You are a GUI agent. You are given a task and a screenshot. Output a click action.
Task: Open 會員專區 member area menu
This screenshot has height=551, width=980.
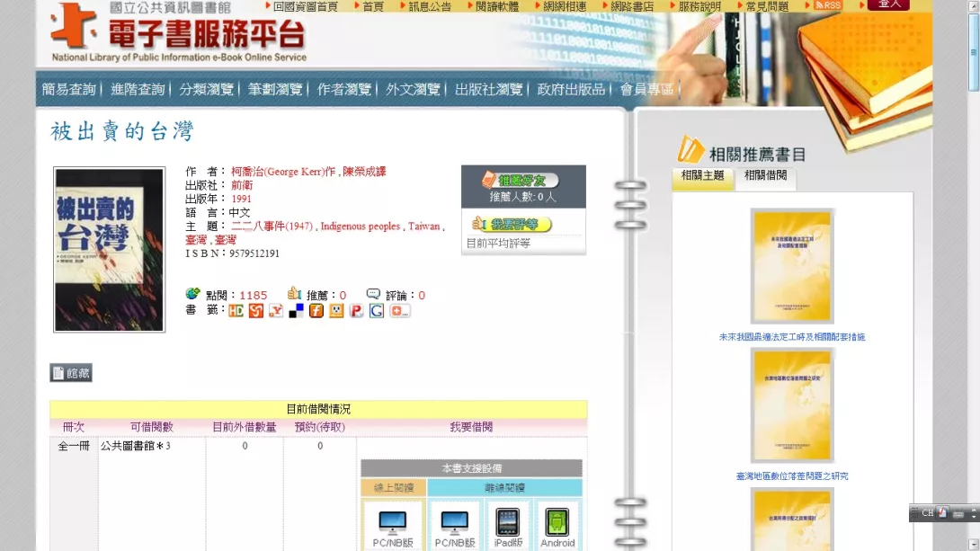[646, 89]
